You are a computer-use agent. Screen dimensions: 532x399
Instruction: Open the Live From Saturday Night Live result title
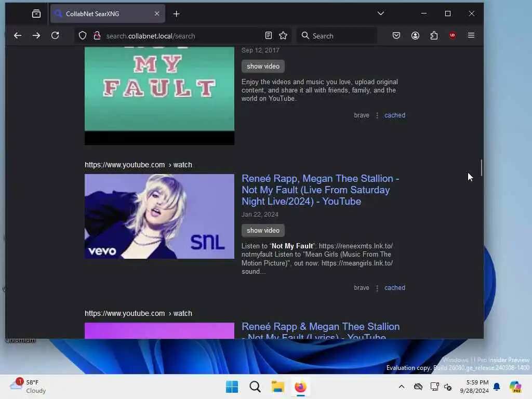(x=320, y=190)
